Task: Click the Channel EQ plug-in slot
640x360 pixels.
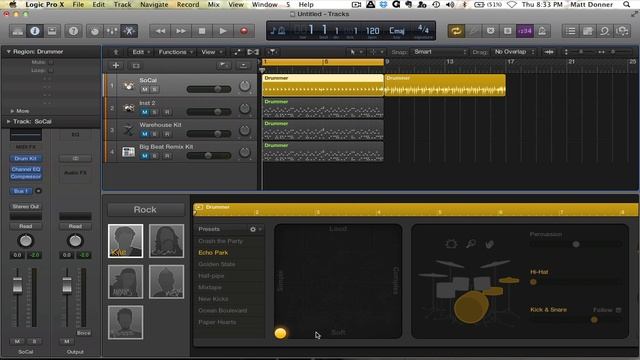Action: point(25,169)
